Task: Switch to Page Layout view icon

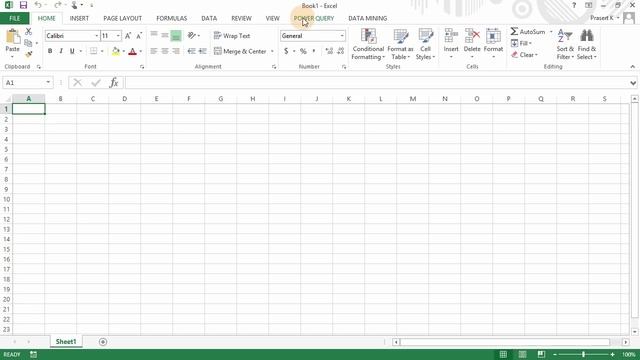Action: pos(522,354)
